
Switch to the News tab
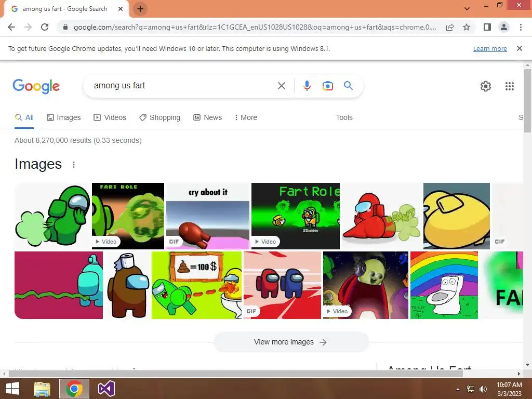[208, 117]
